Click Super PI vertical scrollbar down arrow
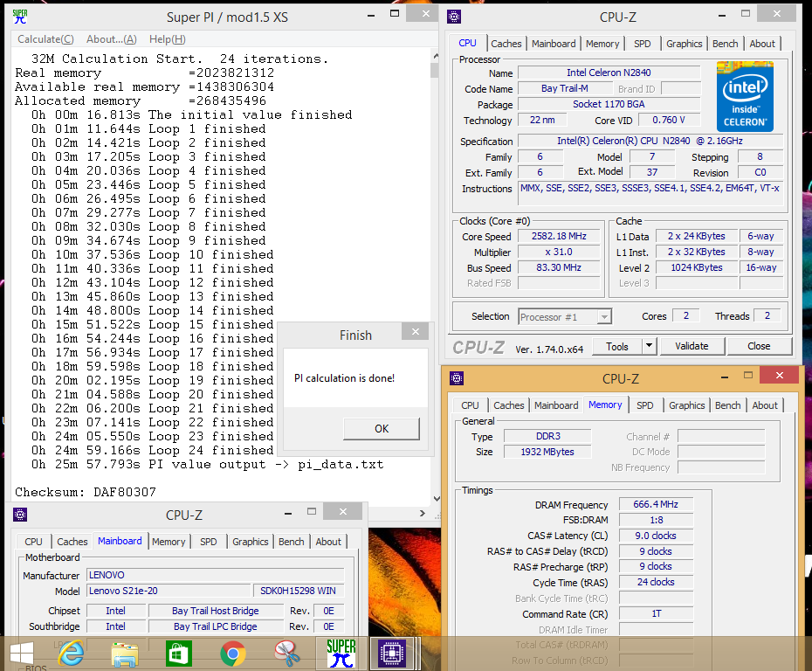 (436, 499)
